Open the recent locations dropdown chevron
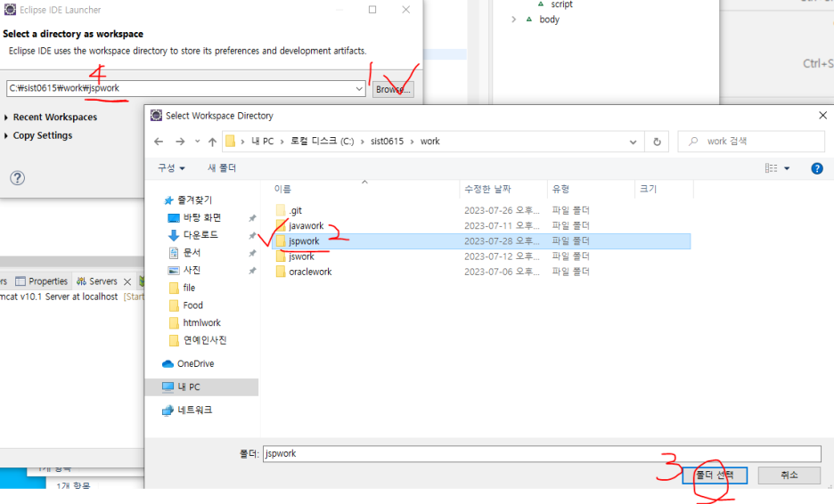The width and height of the screenshot is (834, 504). pyautogui.click(x=197, y=142)
